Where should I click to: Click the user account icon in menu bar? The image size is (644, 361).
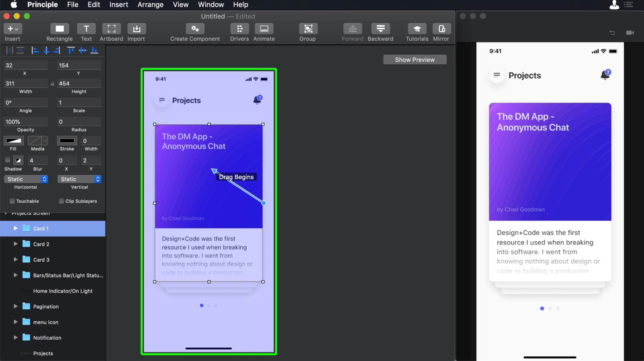click(x=614, y=5)
